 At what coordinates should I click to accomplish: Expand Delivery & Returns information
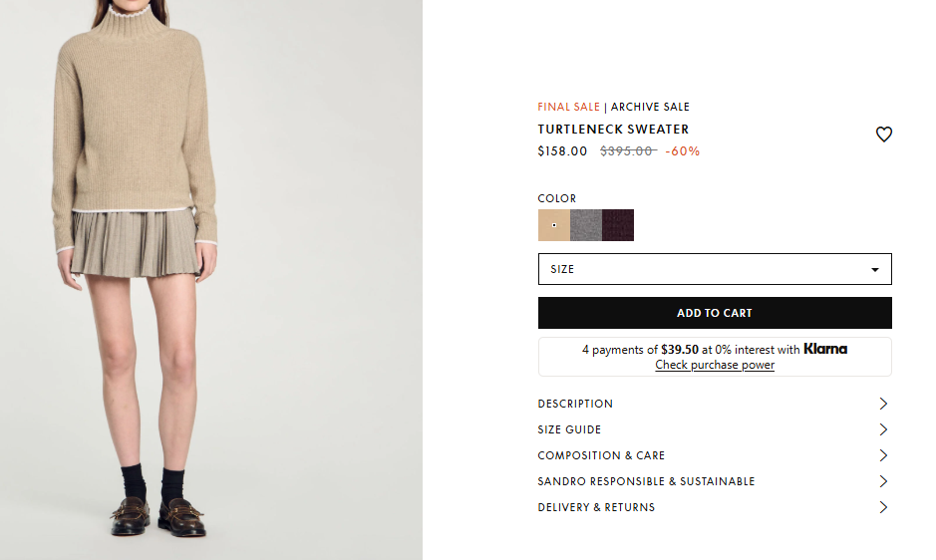pos(715,507)
